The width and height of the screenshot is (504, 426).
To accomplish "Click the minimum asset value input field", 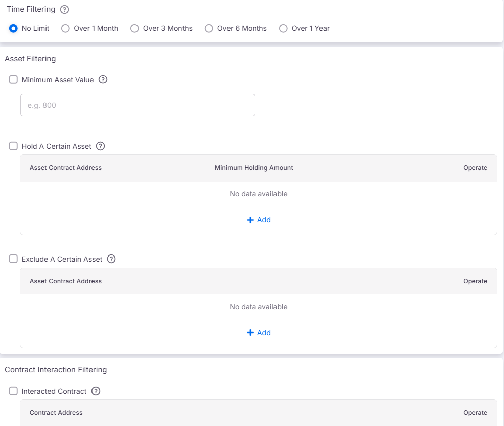I will (x=138, y=105).
